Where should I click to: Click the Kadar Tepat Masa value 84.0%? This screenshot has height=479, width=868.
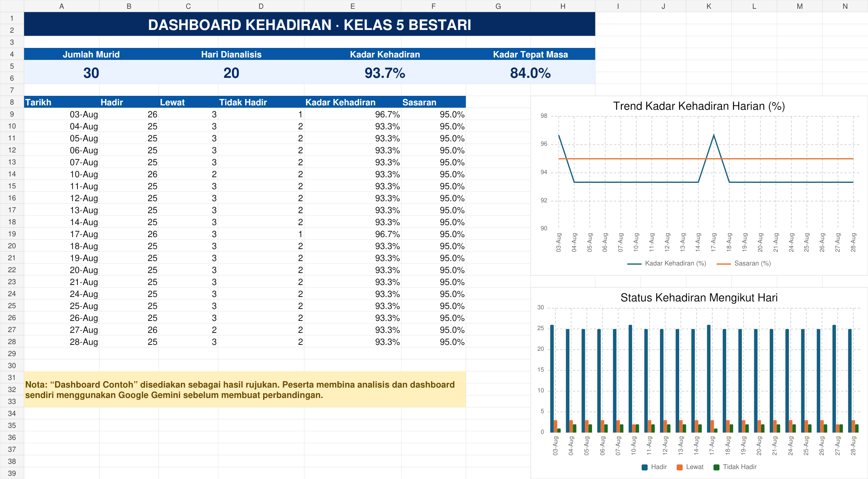pos(530,73)
